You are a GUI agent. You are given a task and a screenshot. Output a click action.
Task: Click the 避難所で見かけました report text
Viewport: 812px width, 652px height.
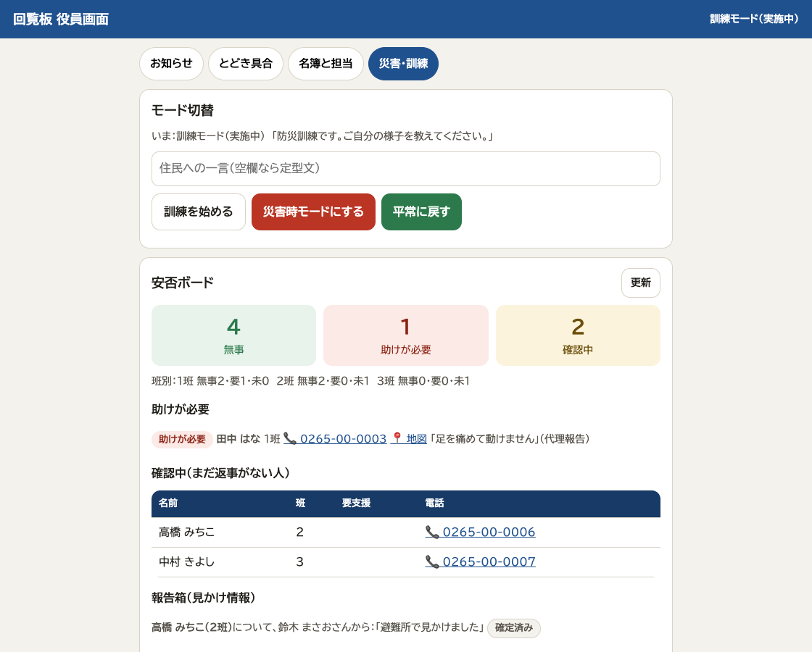pyautogui.click(x=430, y=627)
